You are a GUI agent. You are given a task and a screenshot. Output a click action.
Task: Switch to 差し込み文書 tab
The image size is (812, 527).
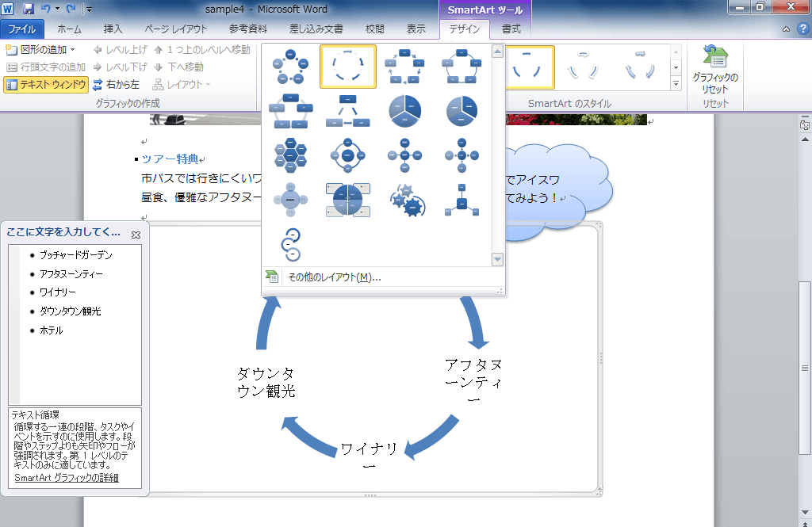(316, 29)
